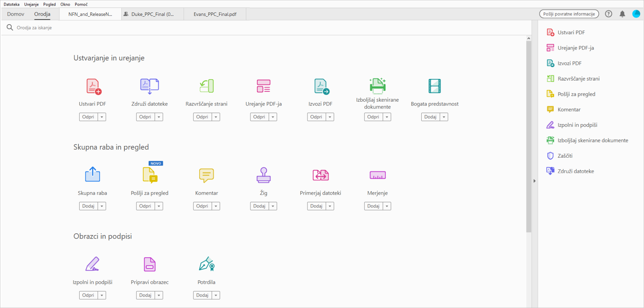Click the Izboljšaj skenirane dokumente icon in sidebar

tap(550, 140)
